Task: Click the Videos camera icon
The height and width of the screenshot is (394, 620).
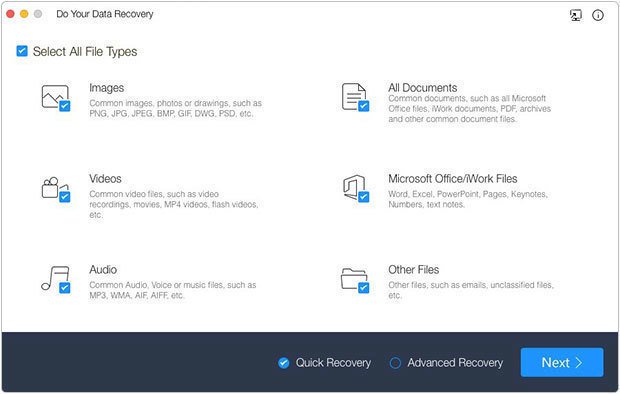Action: 55,188
